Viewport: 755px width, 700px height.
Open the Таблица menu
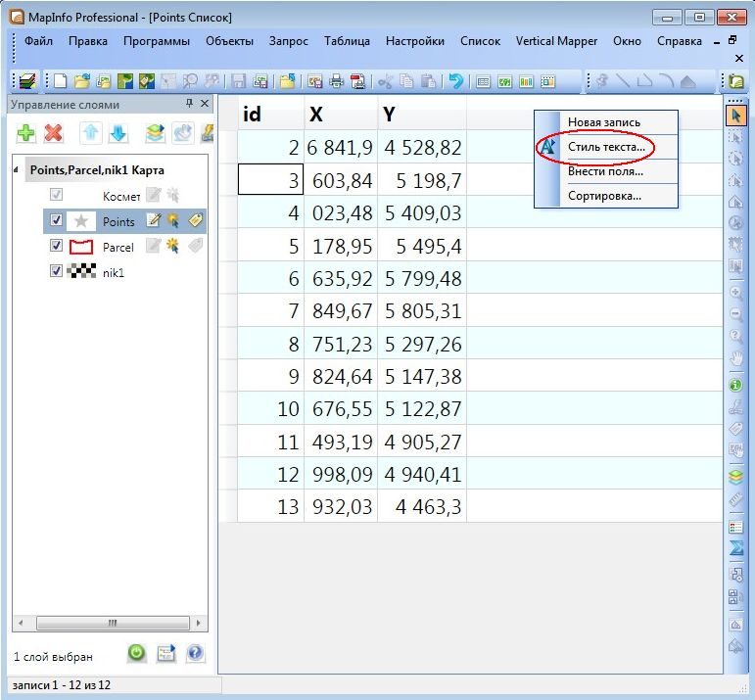click(x=347, y=41)
